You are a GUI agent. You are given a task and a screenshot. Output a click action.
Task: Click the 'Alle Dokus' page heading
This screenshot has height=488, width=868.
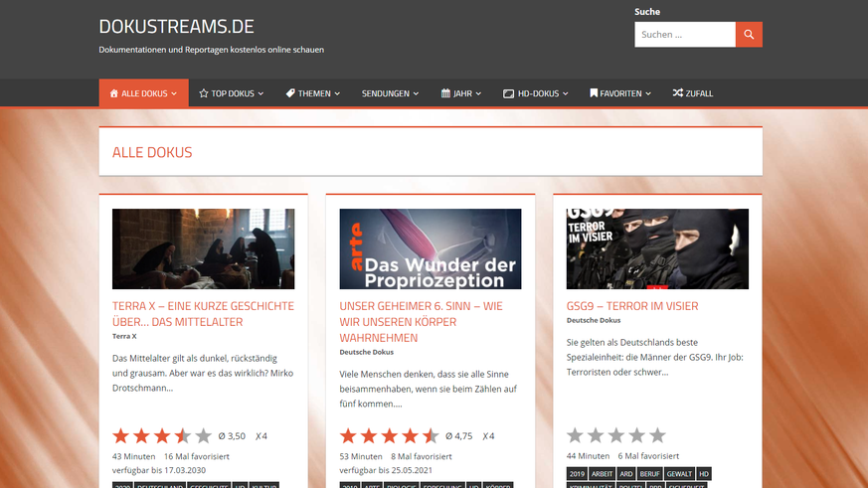152,152
